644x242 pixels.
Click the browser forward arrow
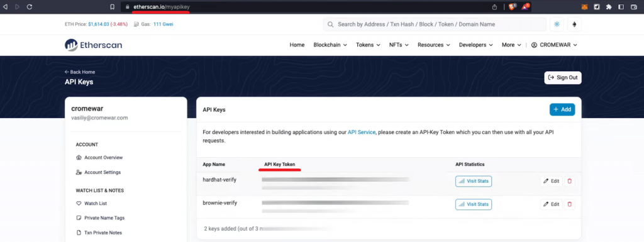(17, 7)
